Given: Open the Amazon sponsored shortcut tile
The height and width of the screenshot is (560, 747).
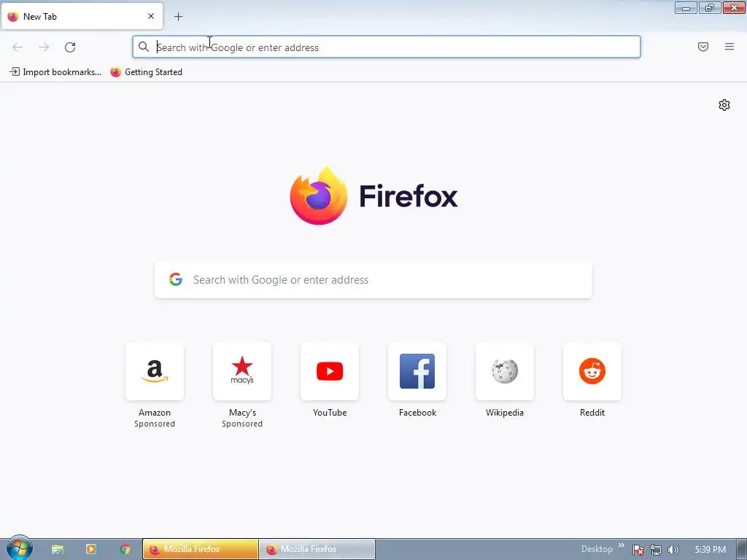Looking at the screenshot, I should coord(155,371).
